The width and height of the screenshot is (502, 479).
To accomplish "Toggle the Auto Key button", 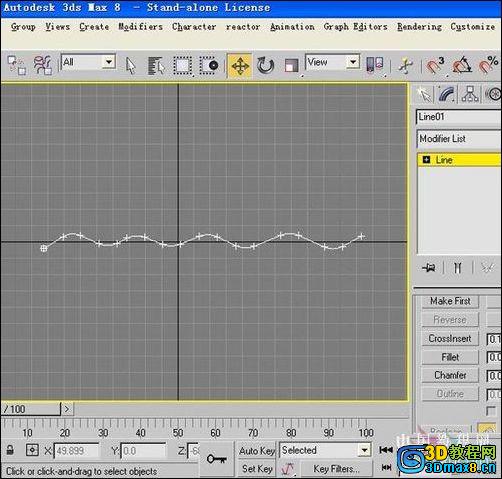I will [x=257, y=451].
